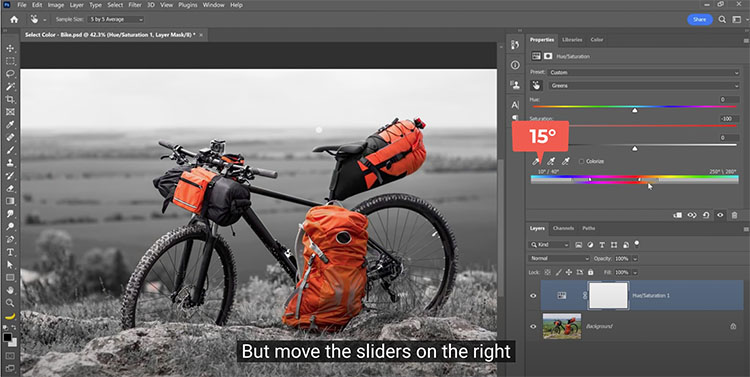Click the Share button
This screenshot has width=750, height=377.
699,20
